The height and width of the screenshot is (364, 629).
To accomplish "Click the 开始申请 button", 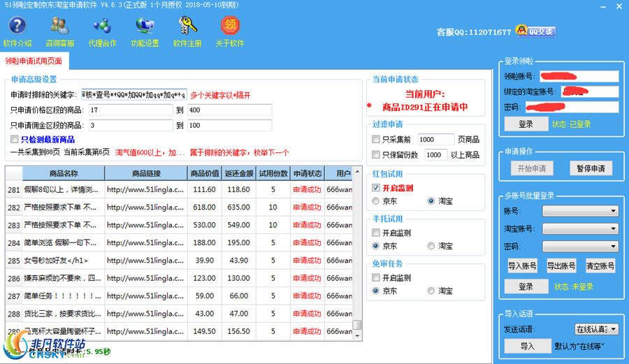I will tap(532, 168).
